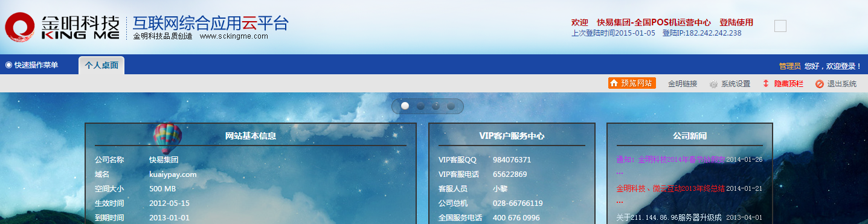Viewport: 868px width, 224px height.
Task: Click the VIP客服电话 number 65622869
Action: point(510,174)
